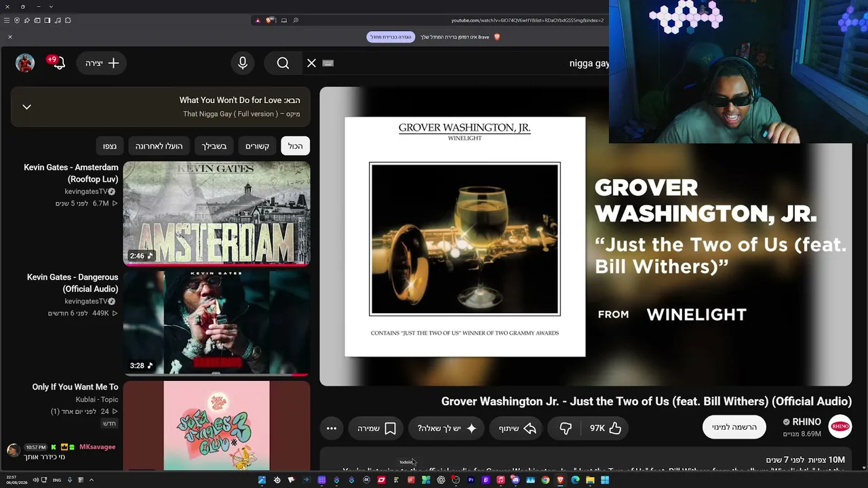Open the Brave shield icon in toolbar
This screenshot has height=488, width=868.
(17, 20)
